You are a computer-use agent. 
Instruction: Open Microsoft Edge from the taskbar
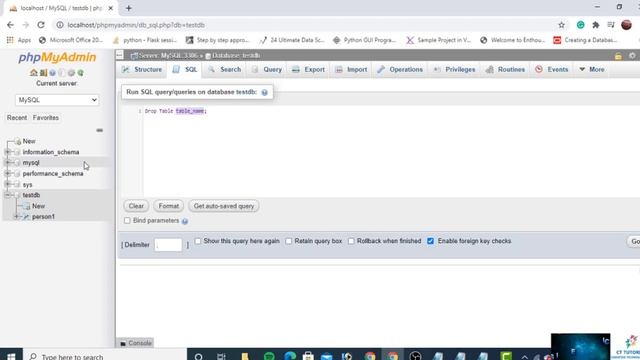(x=290, y=356)
